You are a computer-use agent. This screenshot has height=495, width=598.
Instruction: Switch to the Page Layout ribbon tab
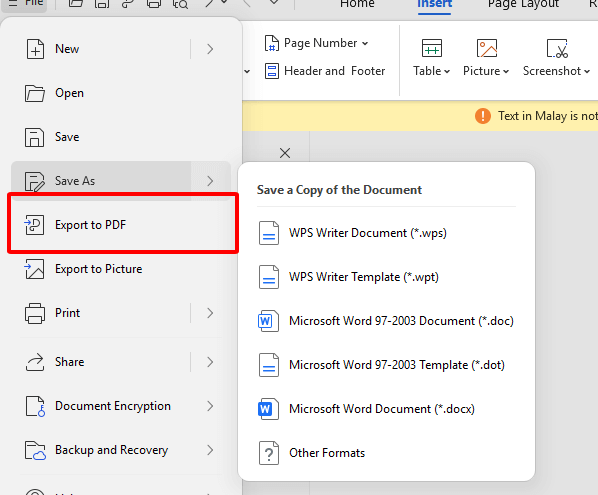523,4
